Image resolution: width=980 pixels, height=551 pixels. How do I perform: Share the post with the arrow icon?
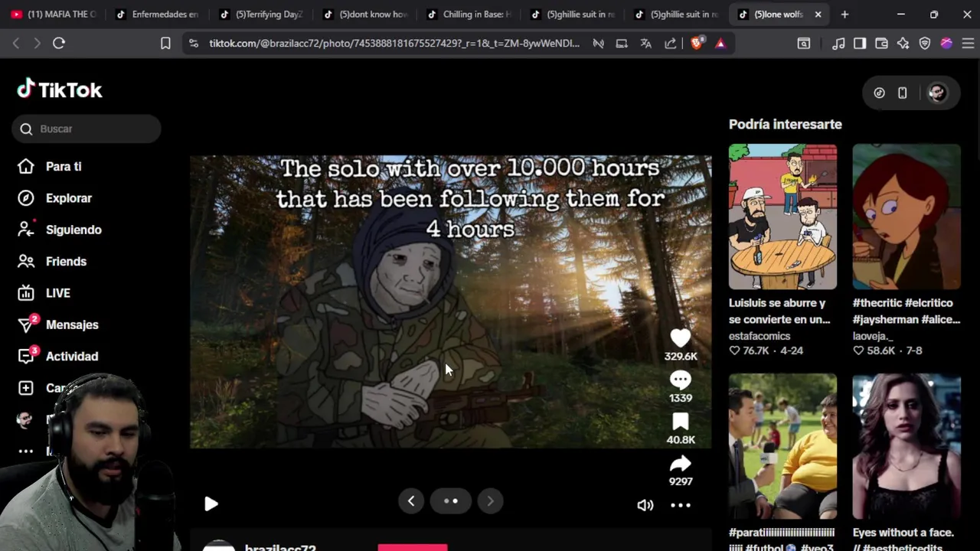(x=680, y=463)
